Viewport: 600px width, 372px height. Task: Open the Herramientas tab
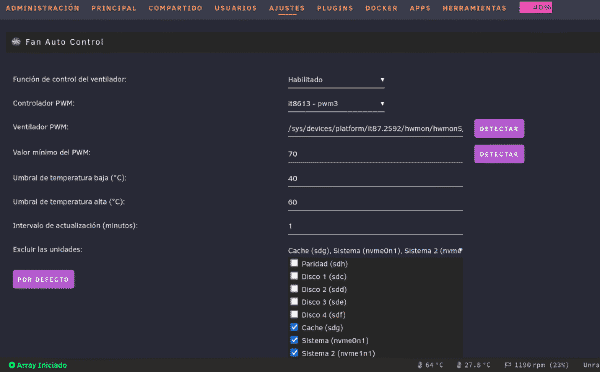(x=474, y=8)
